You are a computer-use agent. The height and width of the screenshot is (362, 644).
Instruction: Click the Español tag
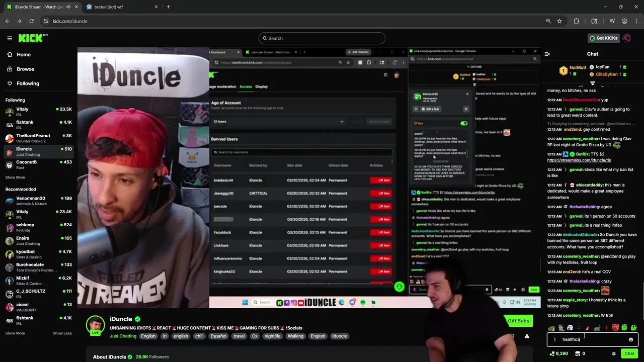tap(218, 336)
